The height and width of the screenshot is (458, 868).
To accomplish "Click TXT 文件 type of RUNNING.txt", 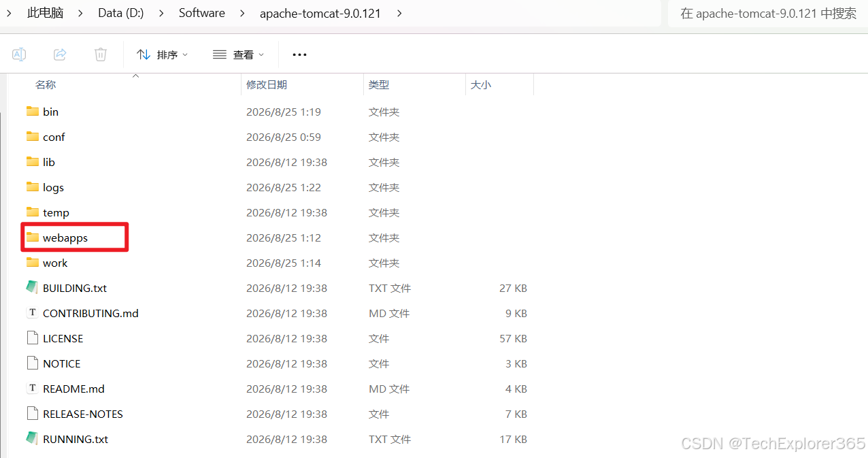I will (x=390, y=439).
